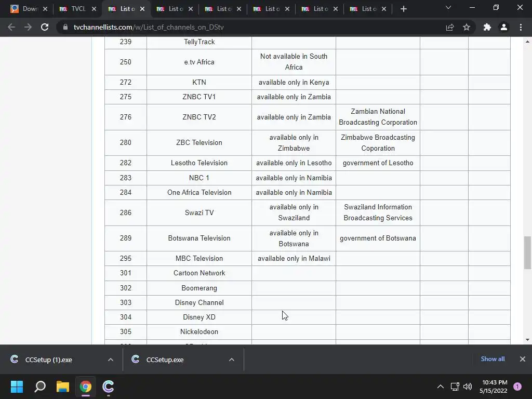Expand options for CCSetup (1).exe download
This screenshot has height=399, width=532.
[111, 360]
